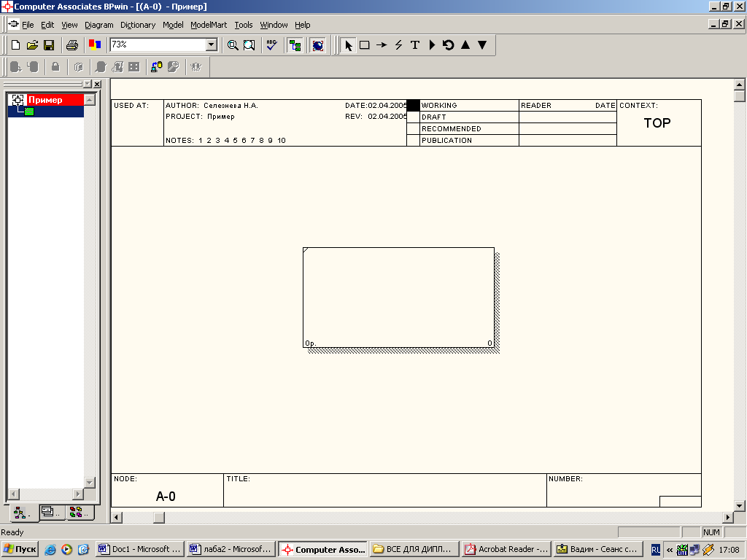Activate the Pointer selection tool
The height and width of the screenshot is (560, 747).
click(348, 45)
